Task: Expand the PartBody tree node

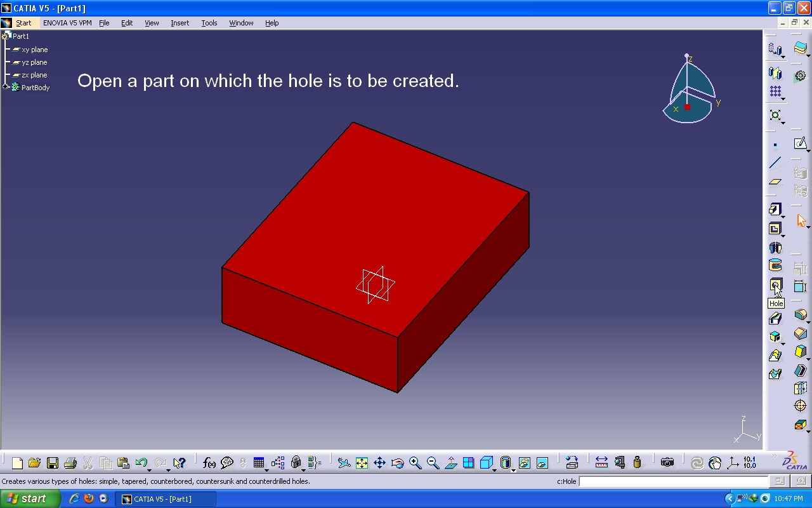Action: (6, 87)
